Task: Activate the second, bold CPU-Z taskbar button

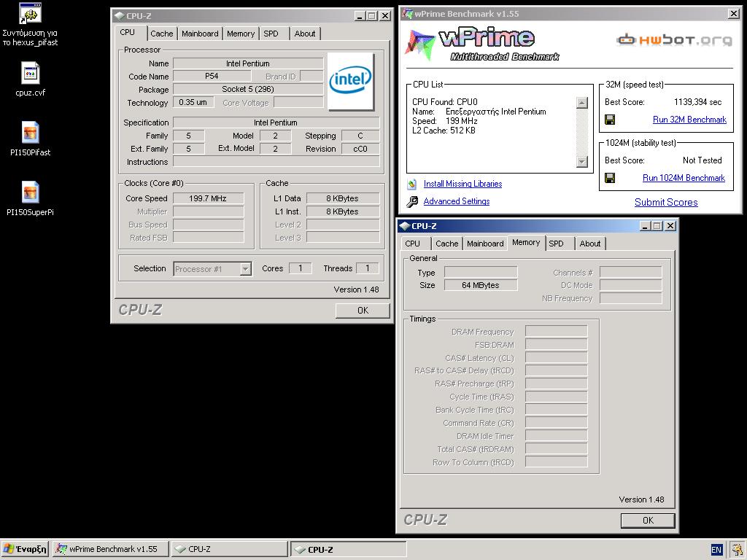Action: [348, 549]
